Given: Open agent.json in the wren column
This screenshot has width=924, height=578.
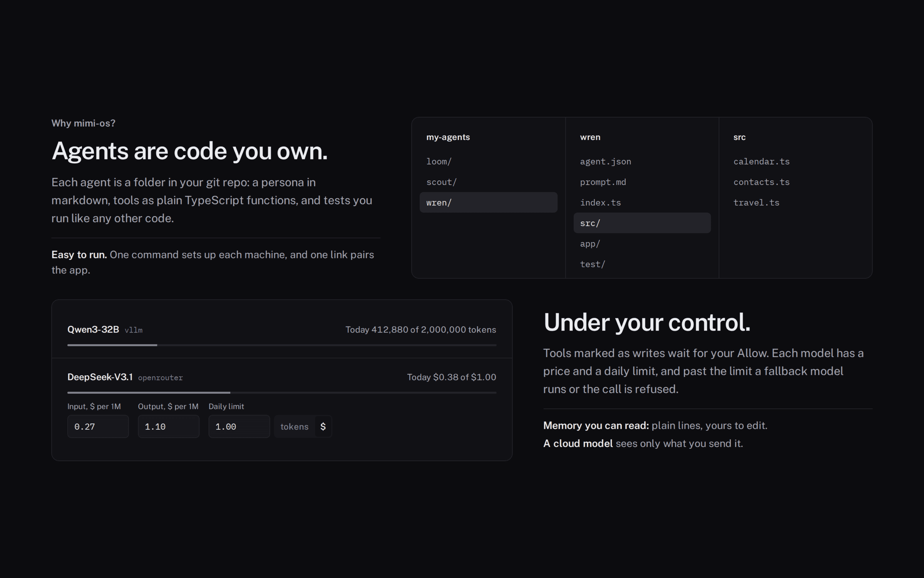Looking at the screenshot, I should [642, 161].
